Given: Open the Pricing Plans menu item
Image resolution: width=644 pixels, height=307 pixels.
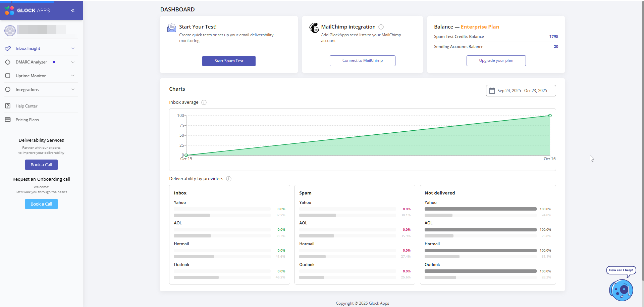Looking at the screenshot, I should click(27, 120).
